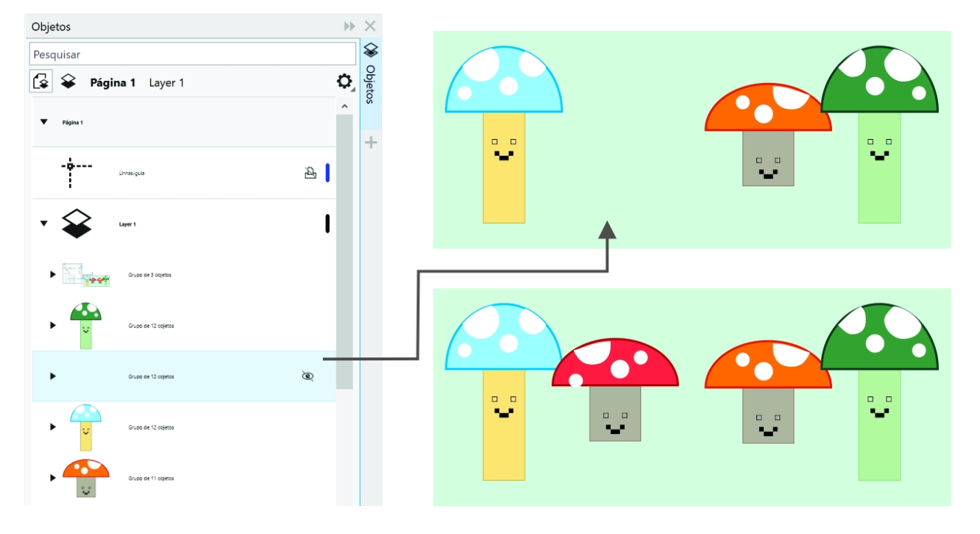
Task: Collapse the Página 1 tree node
Action: click(x=44, y=122)
